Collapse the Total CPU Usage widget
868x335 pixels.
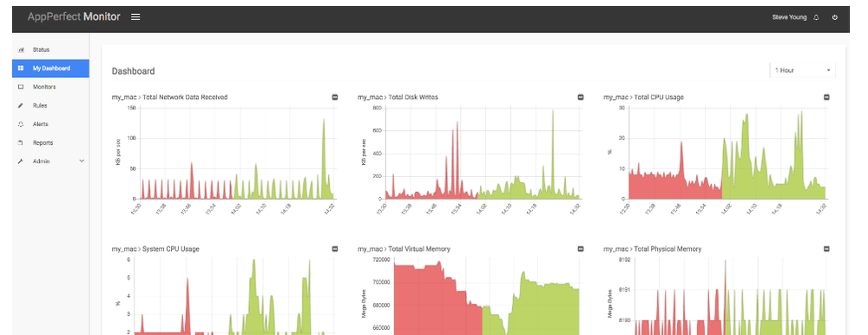point(826,97)
